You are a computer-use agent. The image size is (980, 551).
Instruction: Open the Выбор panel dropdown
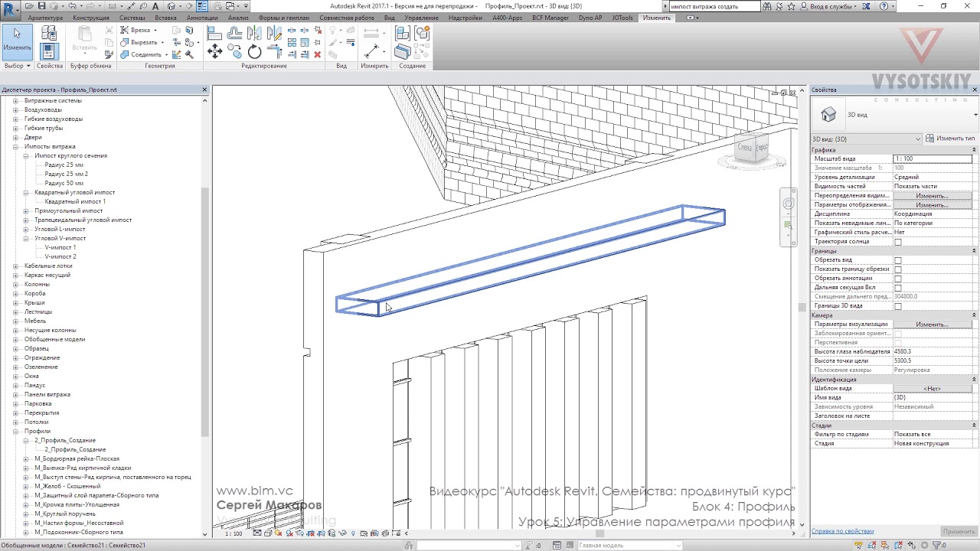coord(17,66)
